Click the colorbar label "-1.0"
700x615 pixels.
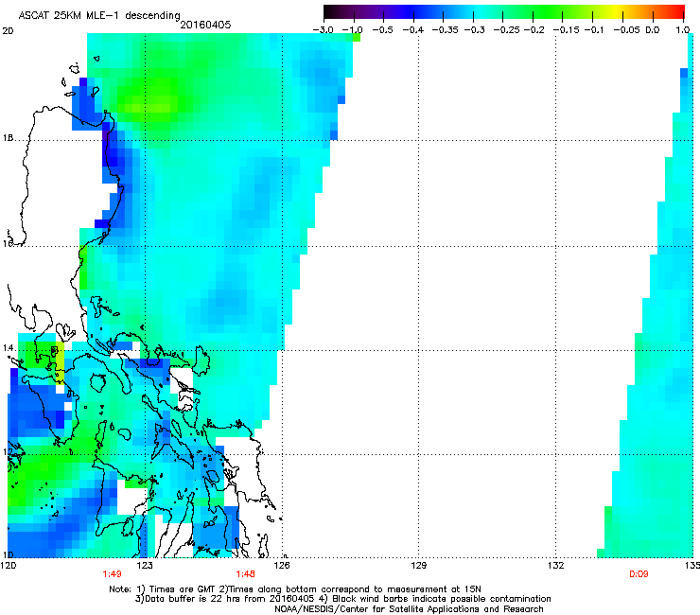(x=352, y=30)
